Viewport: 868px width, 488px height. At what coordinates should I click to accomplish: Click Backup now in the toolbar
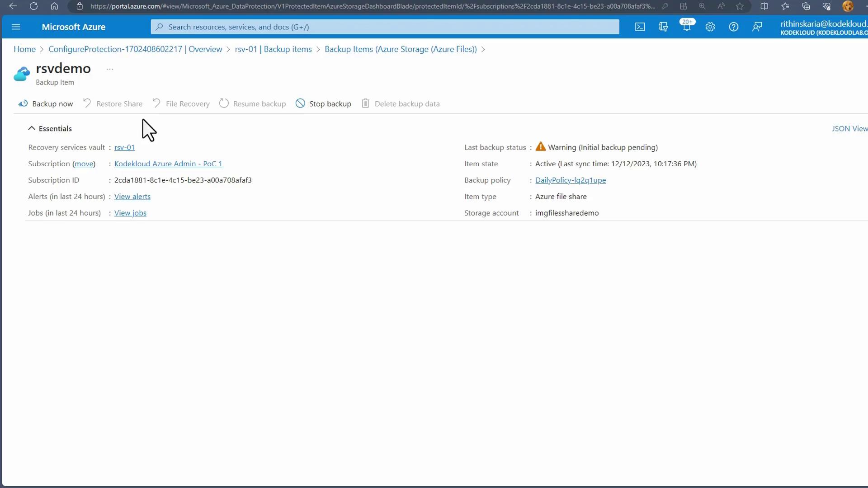[46, 104]
